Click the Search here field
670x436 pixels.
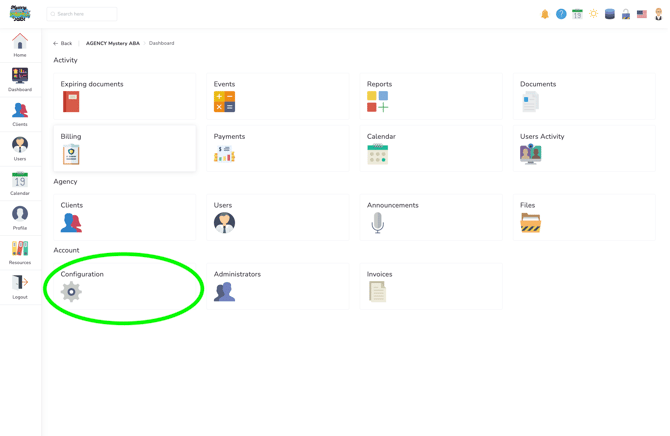pyautogui.click(x=82, y=14)
